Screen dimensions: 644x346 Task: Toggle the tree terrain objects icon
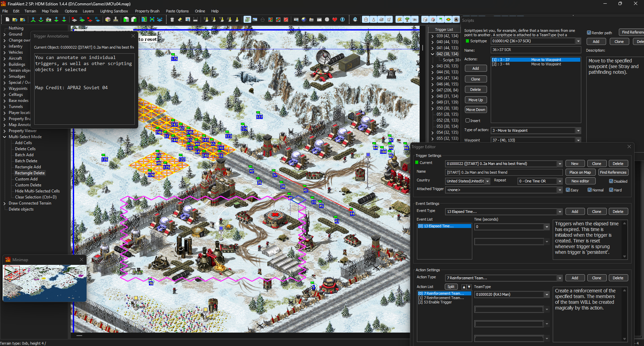click(407, 19)
